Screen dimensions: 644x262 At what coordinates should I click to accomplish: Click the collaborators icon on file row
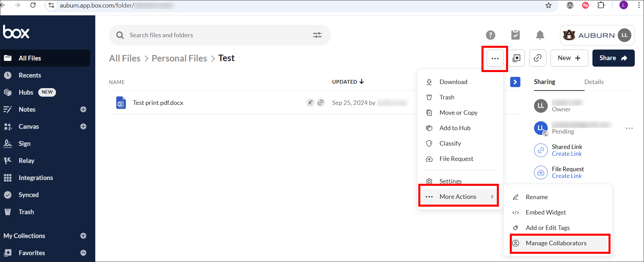(310, 102)
